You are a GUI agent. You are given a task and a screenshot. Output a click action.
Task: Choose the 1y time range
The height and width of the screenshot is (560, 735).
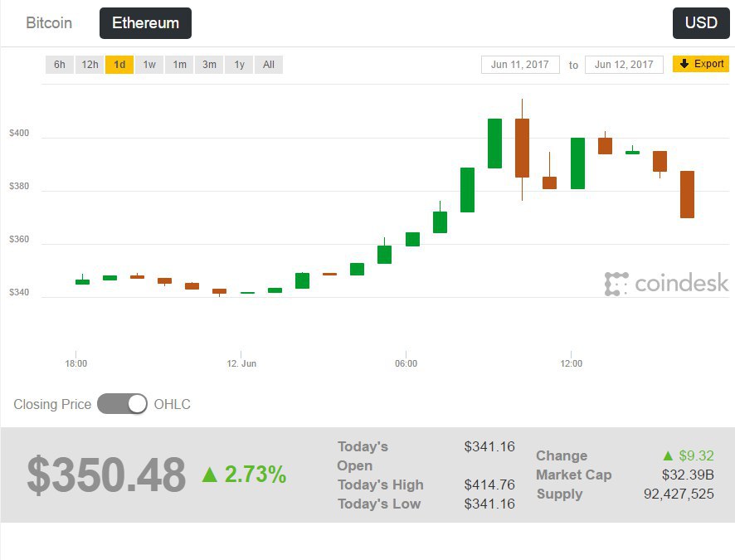coord(239,65)
